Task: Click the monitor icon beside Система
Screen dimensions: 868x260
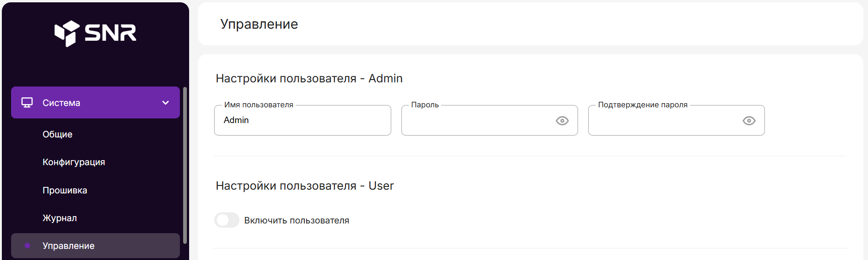Action: (x=27, y=103)
